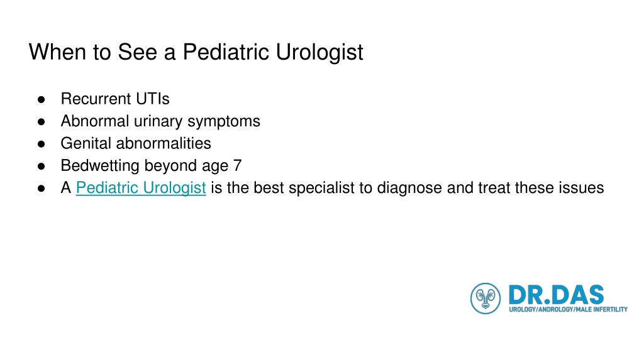Click the kidney logo icon
Image resolution: width=644 pixels, height=362 pixels.
pos(486,299)
